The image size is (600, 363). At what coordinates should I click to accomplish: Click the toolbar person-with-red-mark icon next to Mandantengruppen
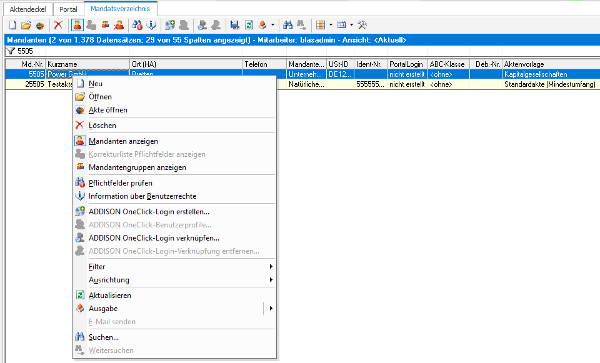pyautogui.click(x=119, y=25)
